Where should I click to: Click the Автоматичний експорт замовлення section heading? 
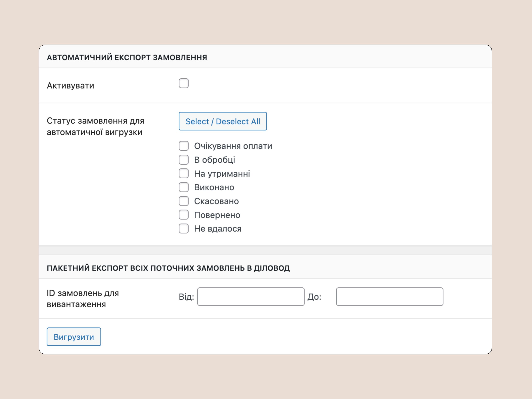pos(127,58)
